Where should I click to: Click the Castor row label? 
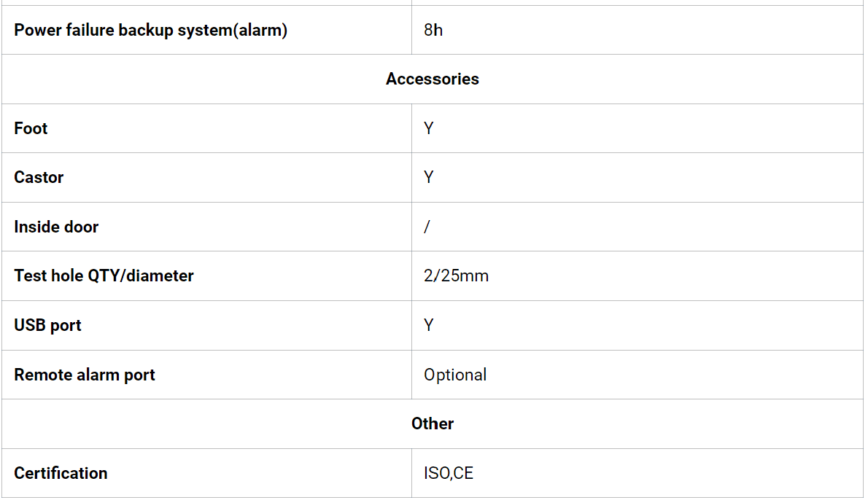[39, 177]
